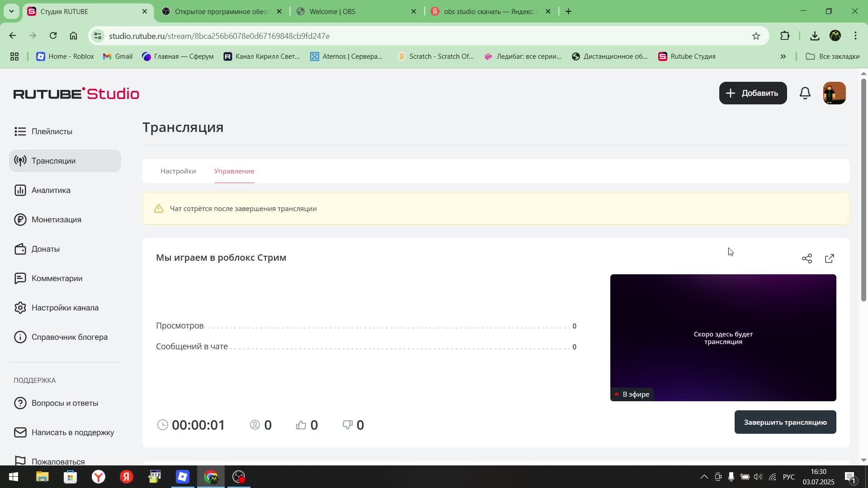Switch to Настройки tab
The height and width of the screenshot is (488, 868).
click(x=178, y=171)
